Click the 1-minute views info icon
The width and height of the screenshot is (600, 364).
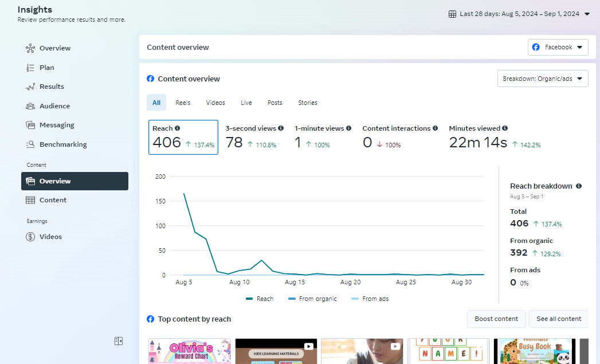pyautogui.click(x=348, y=128)
